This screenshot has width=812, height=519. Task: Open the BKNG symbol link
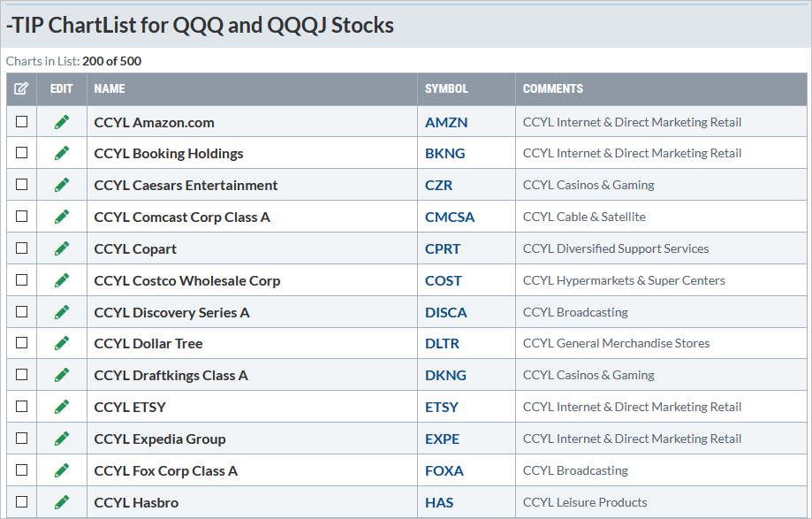pyautogui.click(x=444, y=154)
